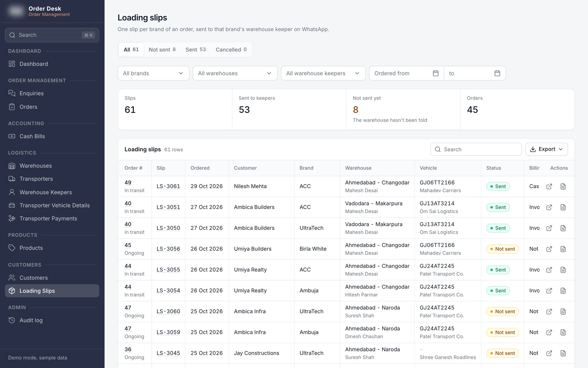
Task: Click Sent status badge for LS-3050
Action: pyautogui.click(x=498, y=228)
